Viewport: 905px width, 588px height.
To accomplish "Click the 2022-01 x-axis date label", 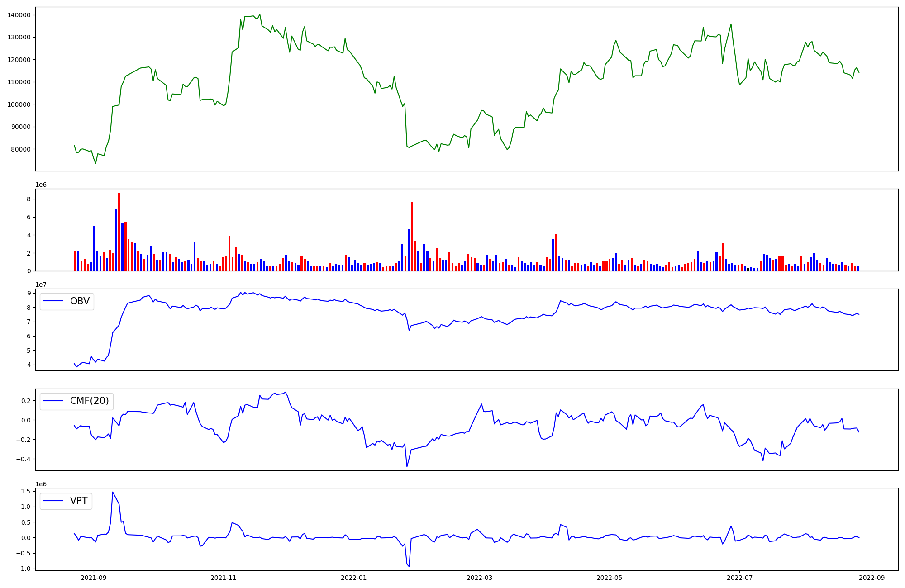I will (x=353, y=578).
